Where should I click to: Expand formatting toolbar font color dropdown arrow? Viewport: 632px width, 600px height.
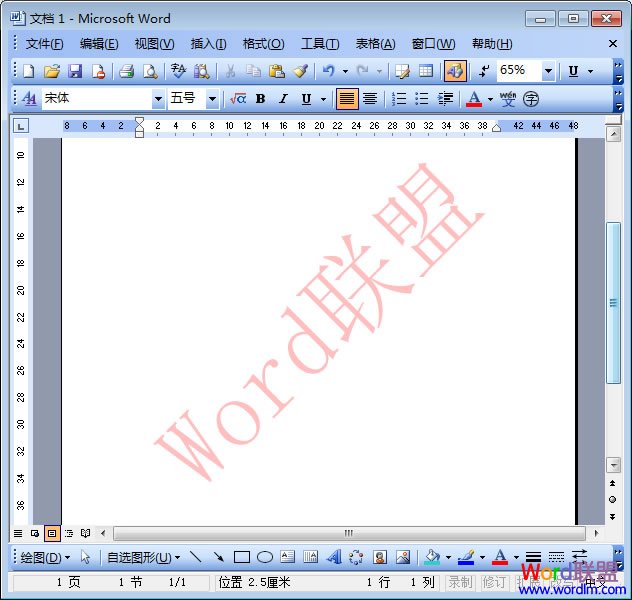click(x=490, y=99)
